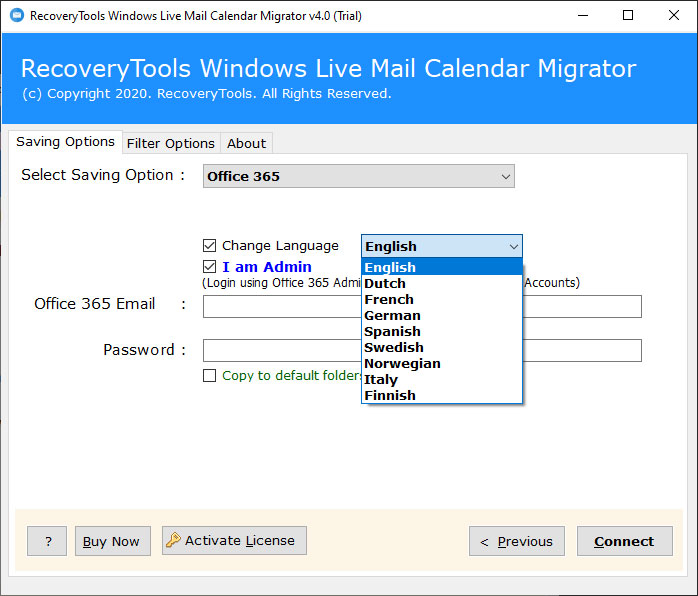Click the RecoveryTools app icon in title bar
The height and width of the screenshot is (596, 698).
17,16
